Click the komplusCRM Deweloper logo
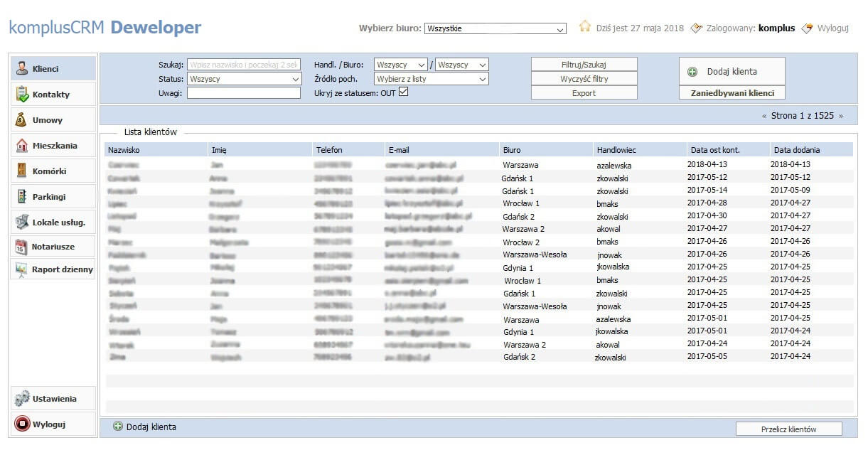 coord(105,28)
